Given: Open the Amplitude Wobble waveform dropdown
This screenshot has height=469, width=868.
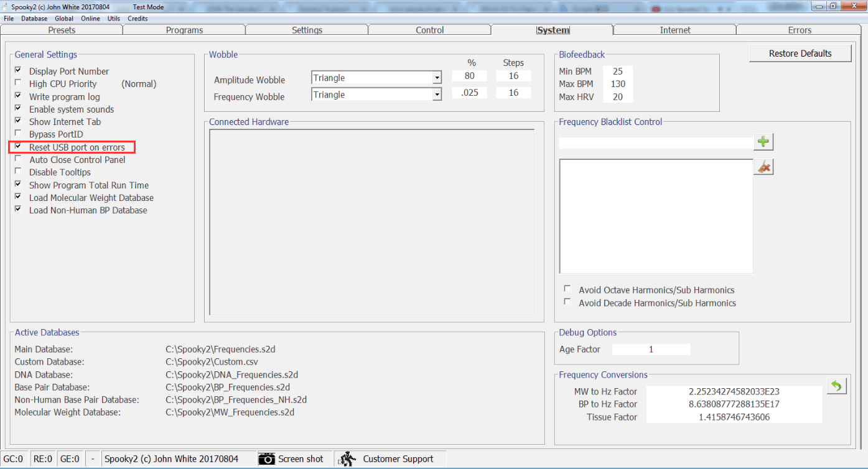Looking at the screenshot, I should (x=437, y=78).
